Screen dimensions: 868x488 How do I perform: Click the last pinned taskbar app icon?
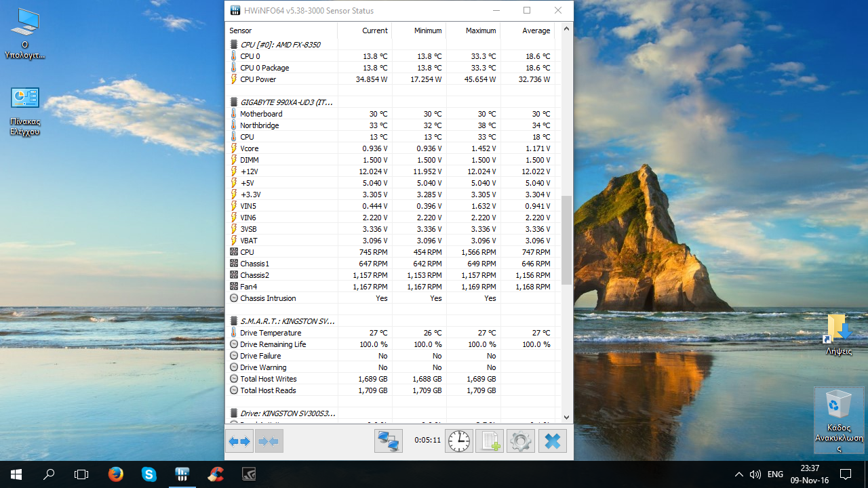pyautogui.click(x=249, y=474)
